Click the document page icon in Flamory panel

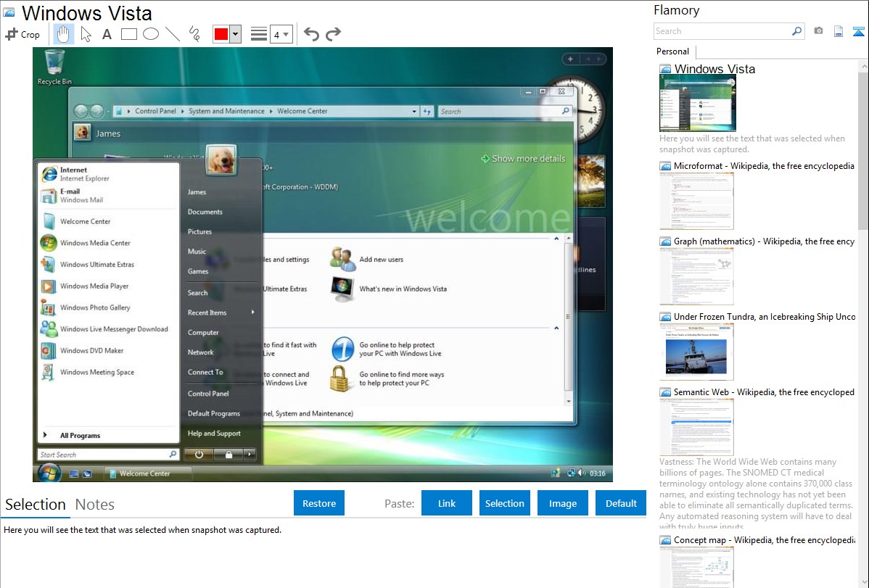pyautogui.click(x=839, y=31)
